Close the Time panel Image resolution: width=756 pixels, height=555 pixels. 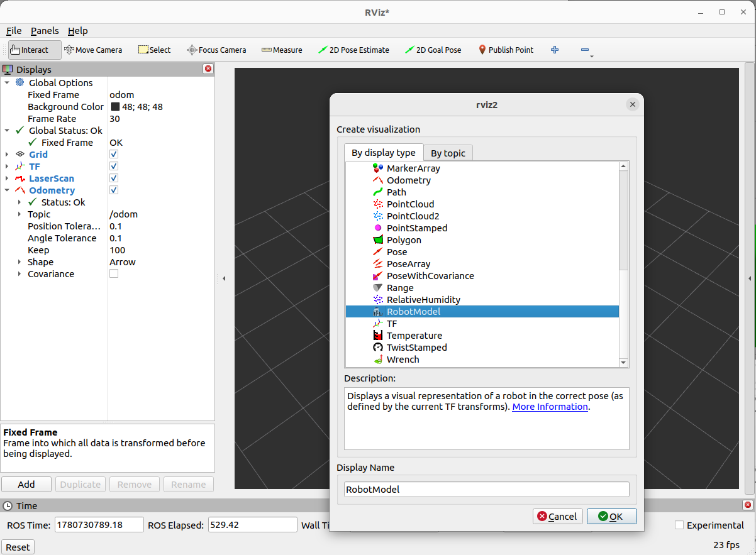pyautogui.click(x=748, y=505)
